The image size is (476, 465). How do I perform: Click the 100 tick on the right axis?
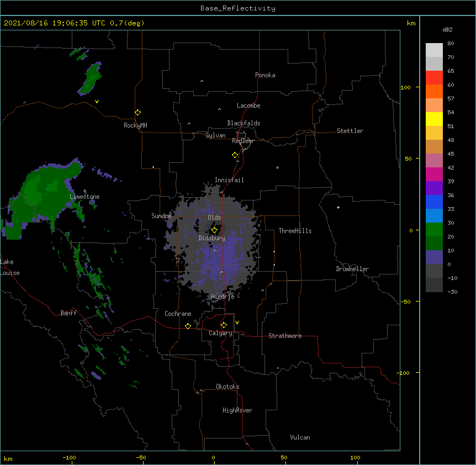(406, 87)
